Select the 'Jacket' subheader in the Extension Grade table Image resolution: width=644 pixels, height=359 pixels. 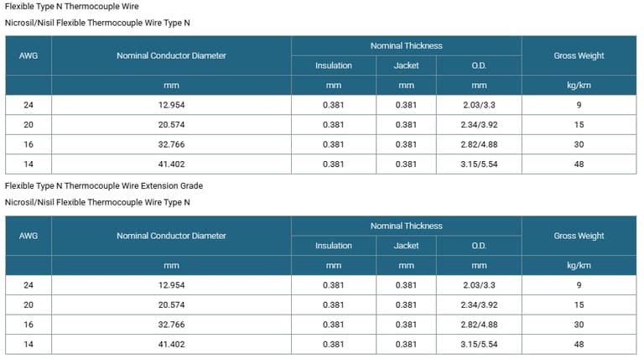click(x=407, y=246)
